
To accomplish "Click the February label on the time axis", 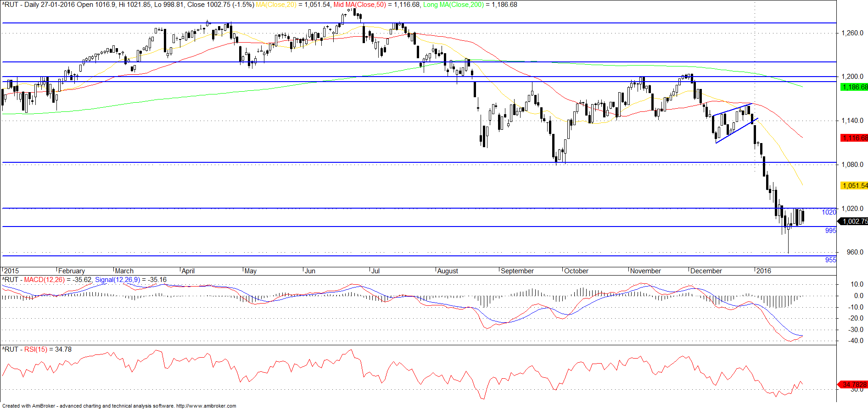I will click(x=72, y=271).
